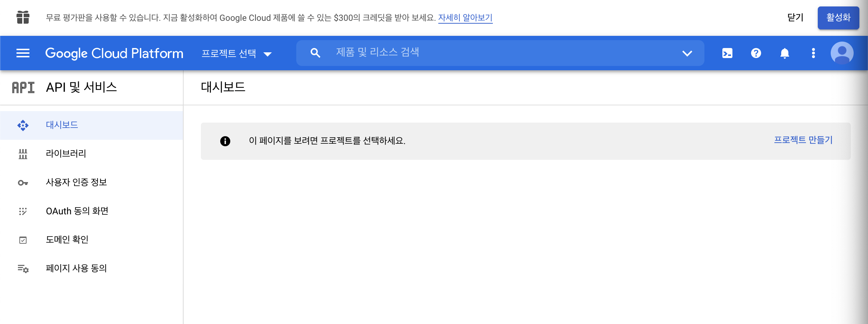Click the 프로젝트 만들기 link
The width and height of the screenshot is (868, 324).
pyautogui.click(x=803, y=140)
